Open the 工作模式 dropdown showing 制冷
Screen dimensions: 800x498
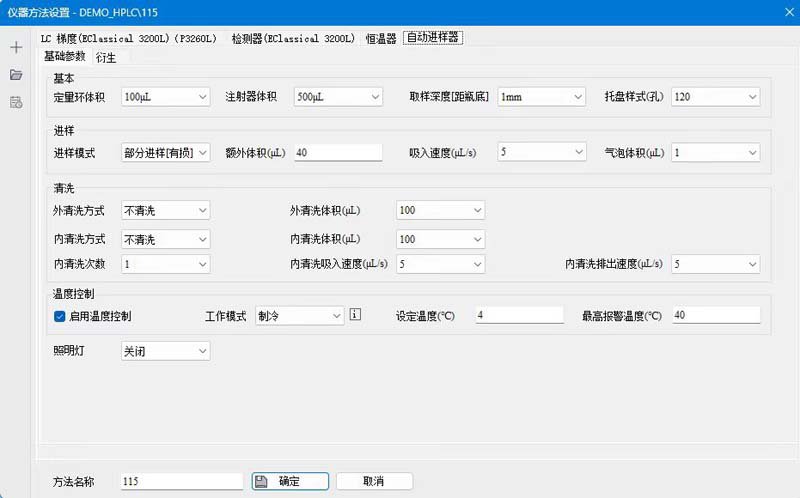pyautogui.click(x=299, y=316)
